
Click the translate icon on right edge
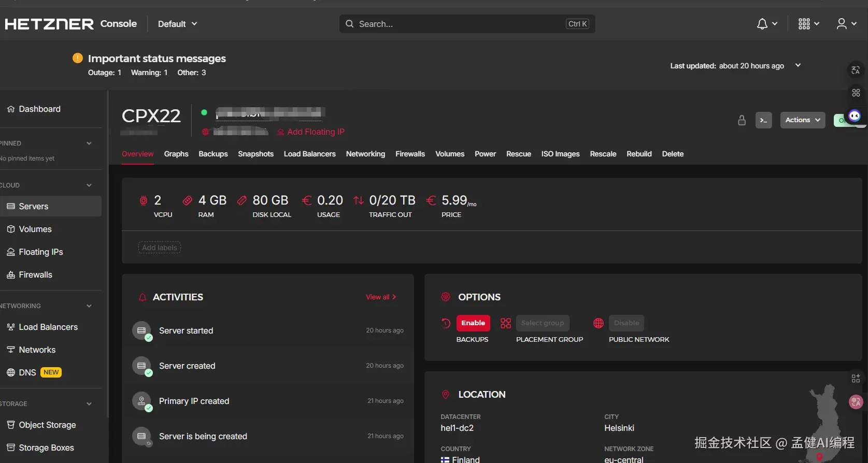pos(856,70)
